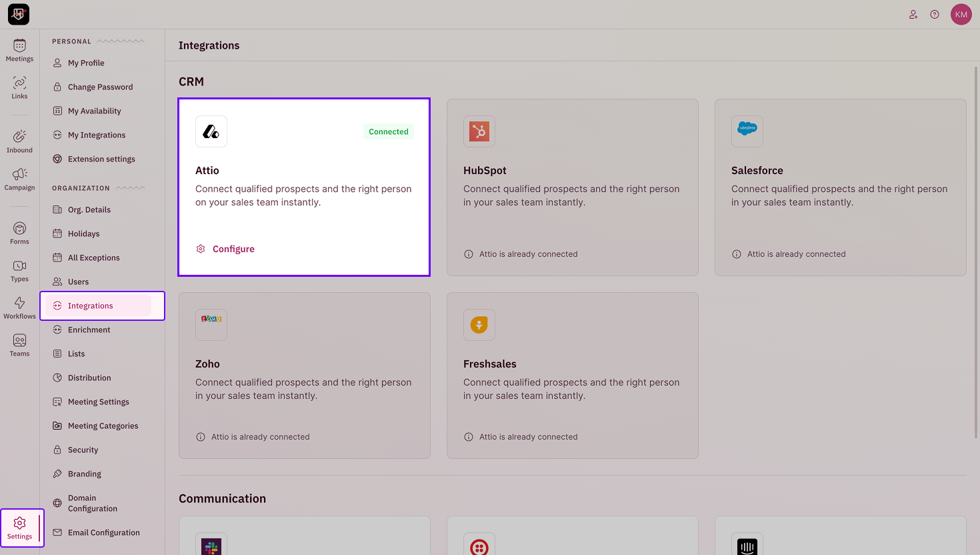Viewport: 980px width, 555px height.
Task: Click the Attio logo icon
Action: coord(211,131)
